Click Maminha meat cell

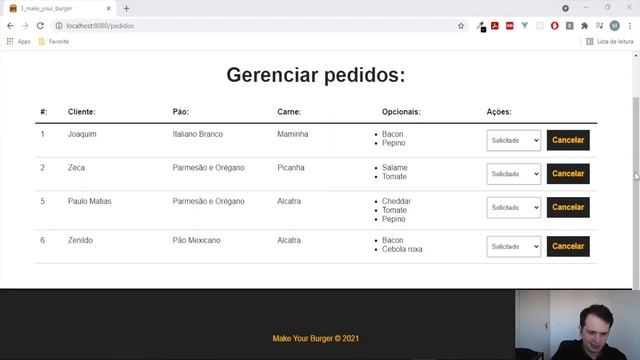[293, 134]
